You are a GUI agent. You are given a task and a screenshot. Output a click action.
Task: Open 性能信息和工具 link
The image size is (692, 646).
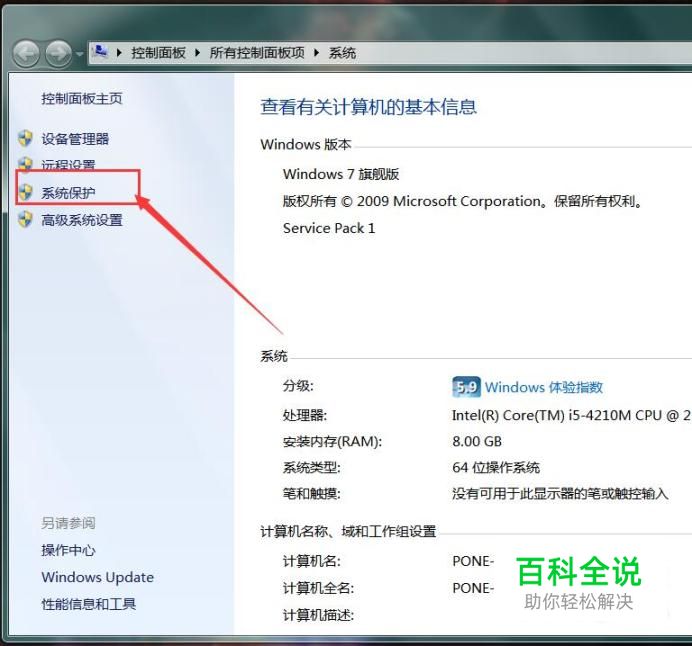pyautogui.click(x=88, y=604)
